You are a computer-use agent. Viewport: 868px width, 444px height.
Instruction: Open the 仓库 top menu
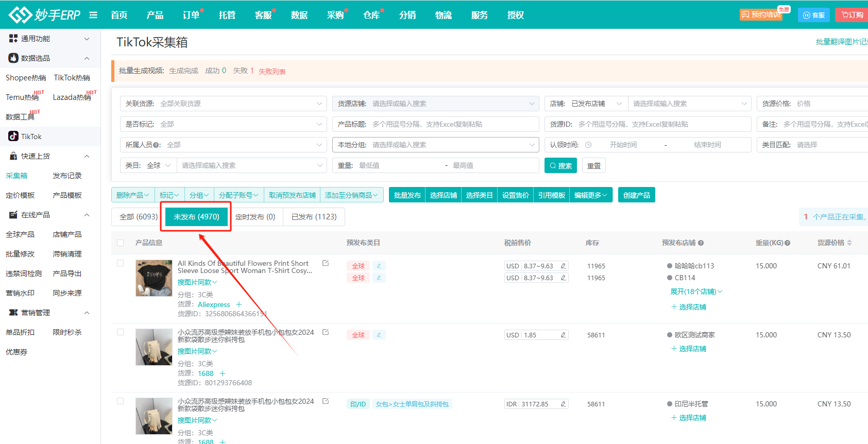click(371, 15)
